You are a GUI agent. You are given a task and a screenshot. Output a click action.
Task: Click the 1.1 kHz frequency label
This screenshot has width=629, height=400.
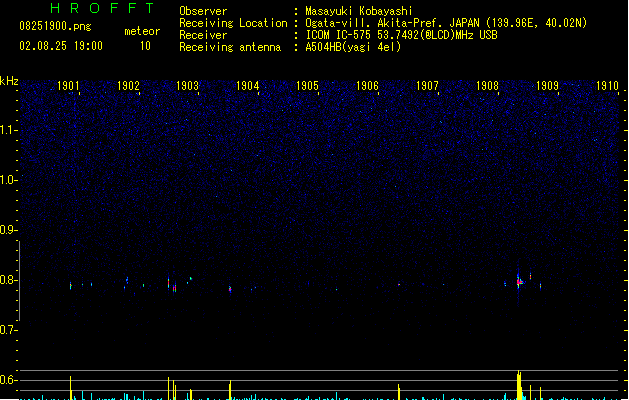(x=8, y=130)
